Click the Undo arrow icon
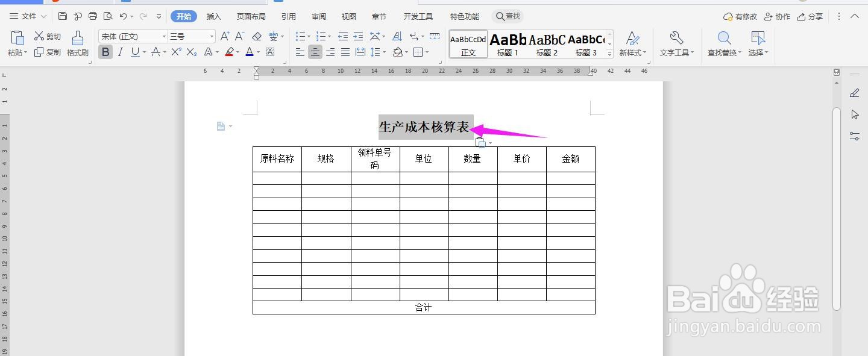The height and width of the screenshot is (356, 868). coord(123,16)
